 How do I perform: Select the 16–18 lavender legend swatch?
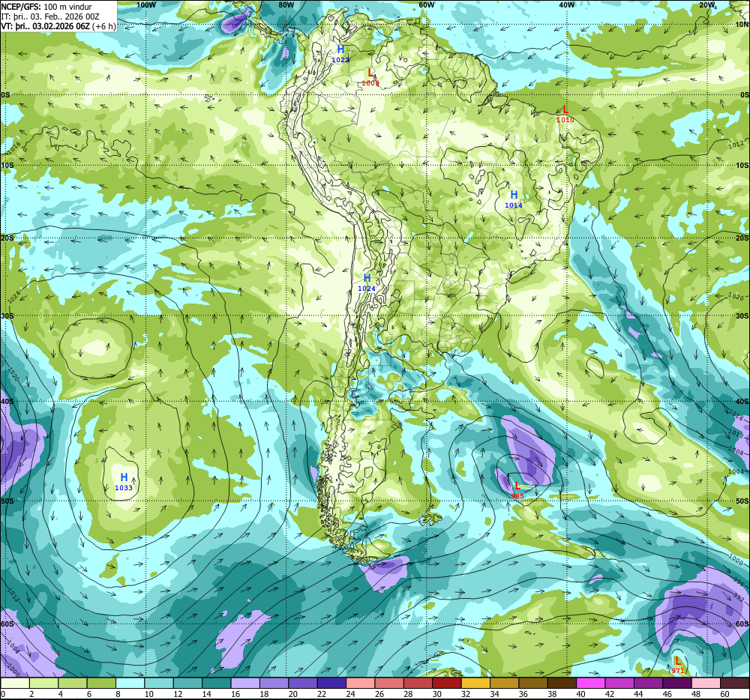(245, 683)
